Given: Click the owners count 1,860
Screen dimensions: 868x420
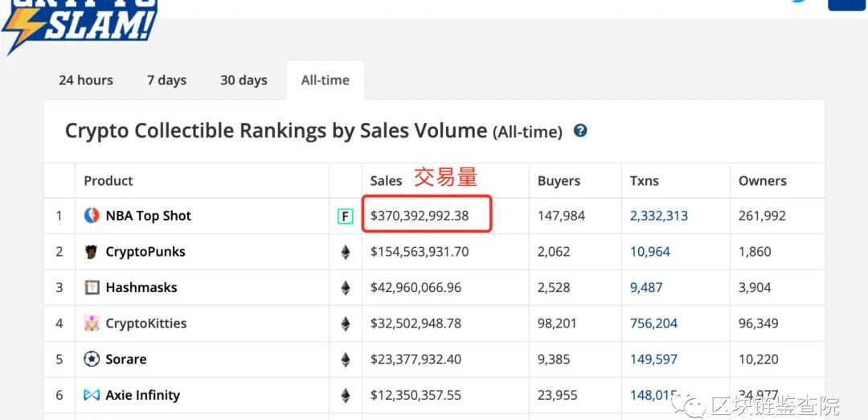Looking at the screenshot, I should [x=755, y=252].
